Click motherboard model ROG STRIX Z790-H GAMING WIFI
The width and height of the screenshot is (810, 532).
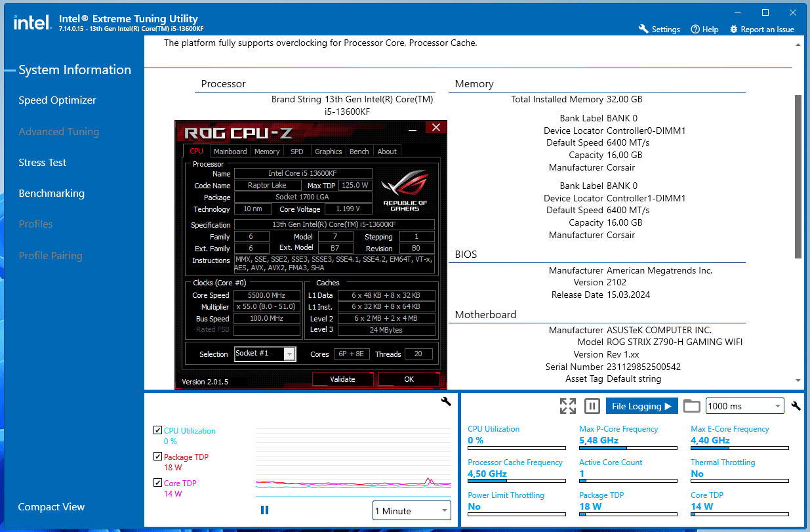click(675, 342)
